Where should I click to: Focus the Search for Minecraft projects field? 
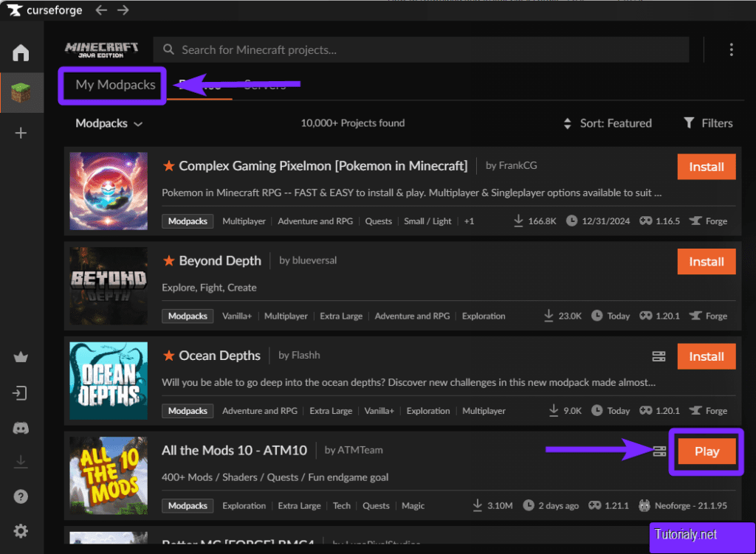click(421, 49)
